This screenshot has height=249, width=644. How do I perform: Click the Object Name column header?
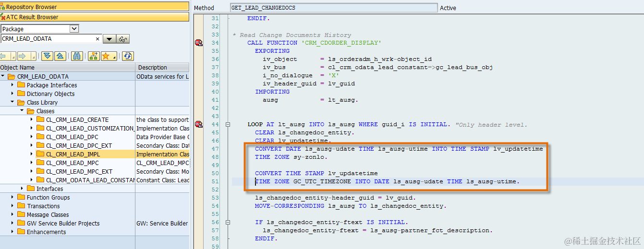(68, 68)
